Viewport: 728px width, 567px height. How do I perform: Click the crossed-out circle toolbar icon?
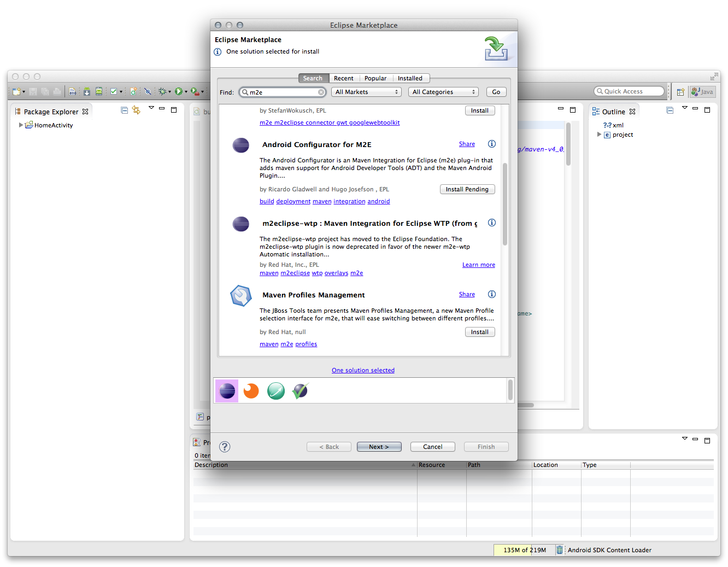click(x=148, y=91)
